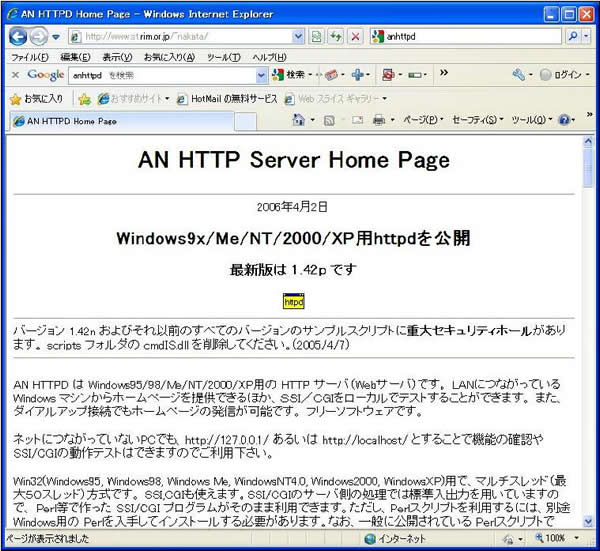Open the ツール(T) menu
600x551 pixels.
point(224,57)
